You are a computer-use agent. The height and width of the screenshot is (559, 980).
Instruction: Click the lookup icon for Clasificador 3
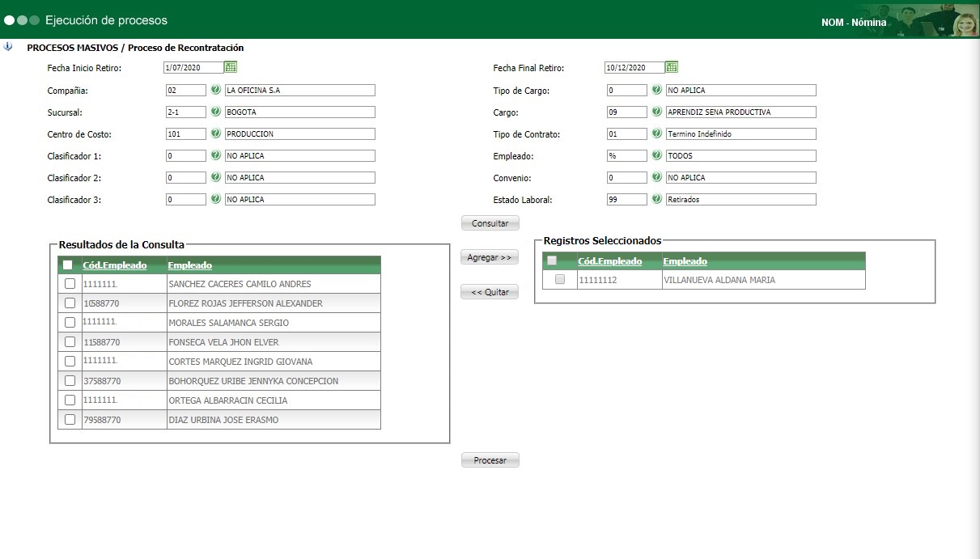[215, 199]
